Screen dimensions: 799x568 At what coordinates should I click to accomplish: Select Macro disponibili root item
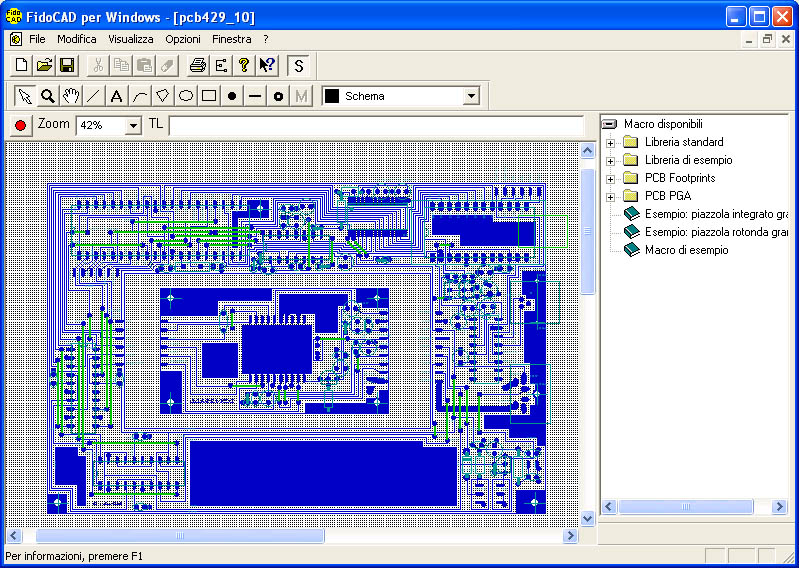663,124
